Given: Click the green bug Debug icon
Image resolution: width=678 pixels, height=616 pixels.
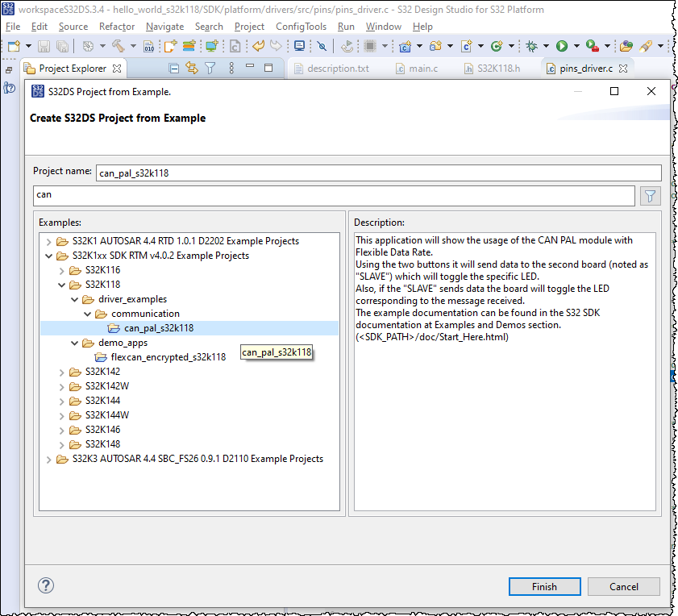Looking at the screenshot, I should tap(531, 46).
